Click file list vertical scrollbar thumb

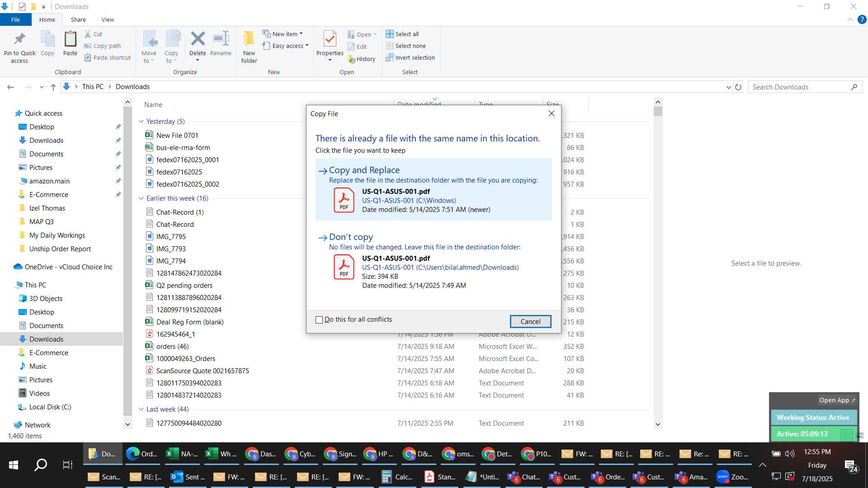coord(658,112)
